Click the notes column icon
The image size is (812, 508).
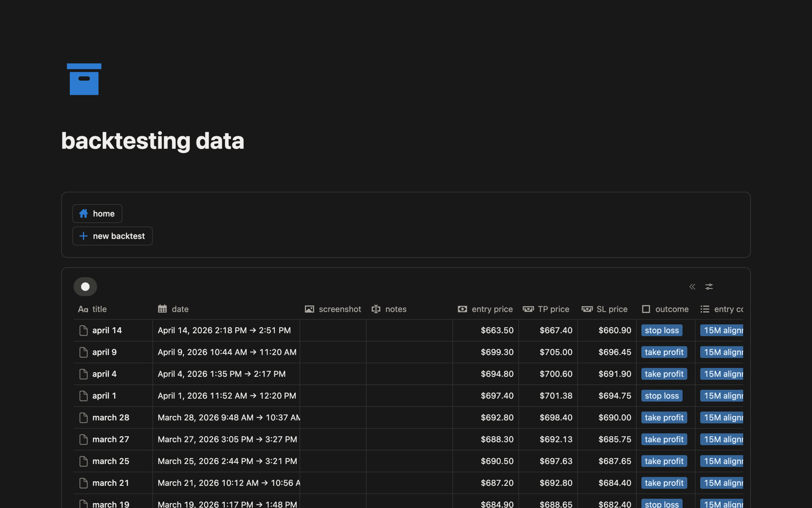pyautogui.click(x=376, y=309)
